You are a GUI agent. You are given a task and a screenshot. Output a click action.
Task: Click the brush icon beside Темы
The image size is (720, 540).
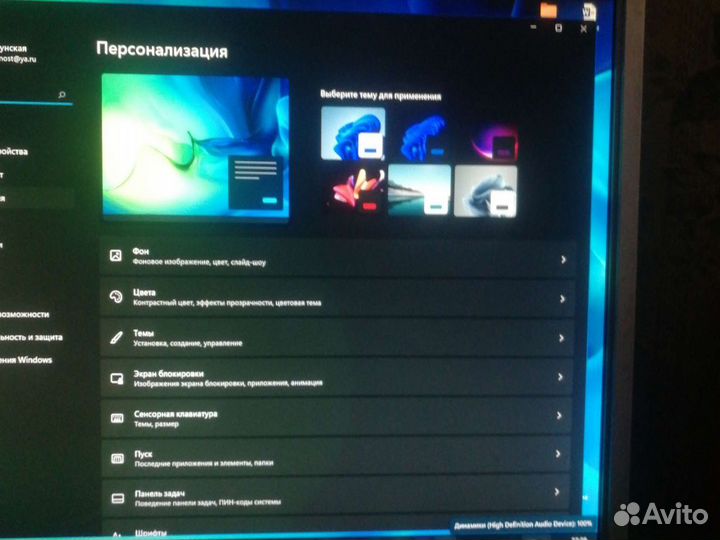coord(117,338)
